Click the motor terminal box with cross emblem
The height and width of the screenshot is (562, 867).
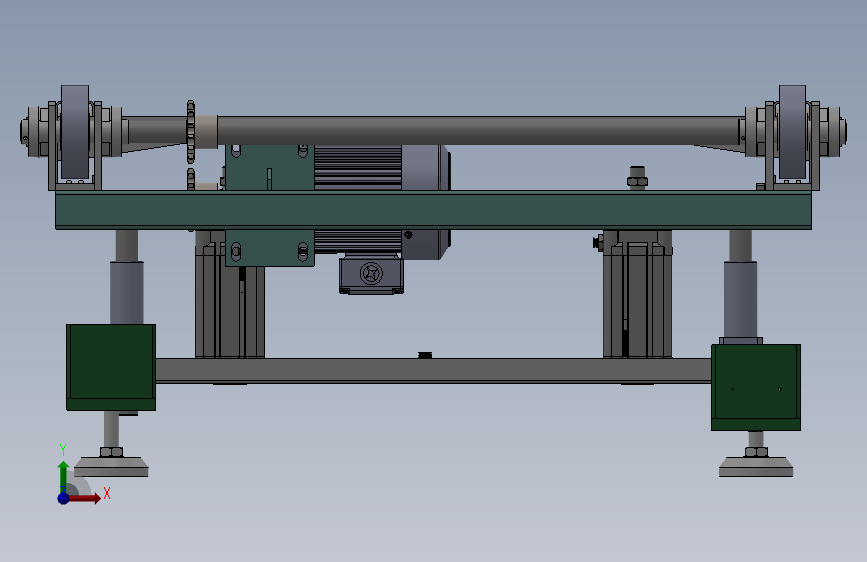[372, 274]
